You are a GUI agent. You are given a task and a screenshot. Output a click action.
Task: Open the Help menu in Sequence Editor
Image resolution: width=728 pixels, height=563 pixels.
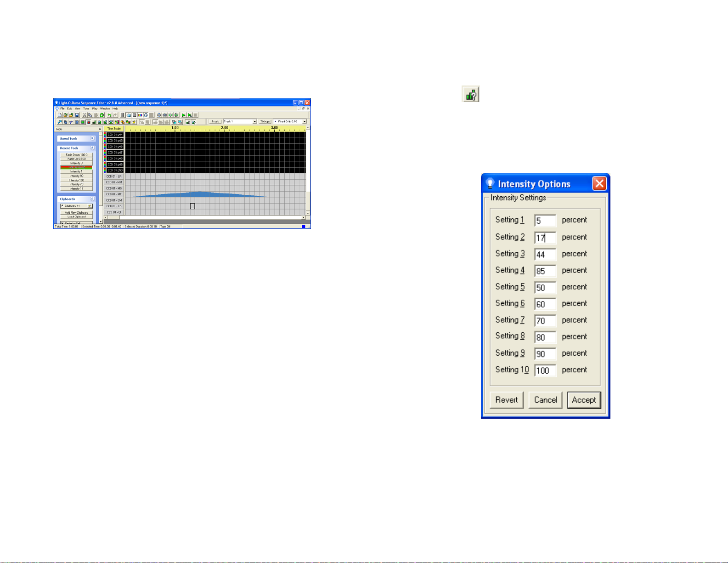coord(115,108)
